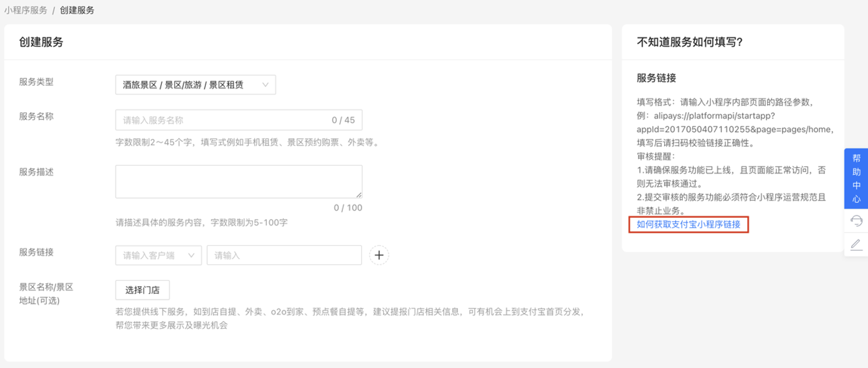Click 创建服务 in the breadcrumb
The image size is (868, 368).
coord(77,10)
